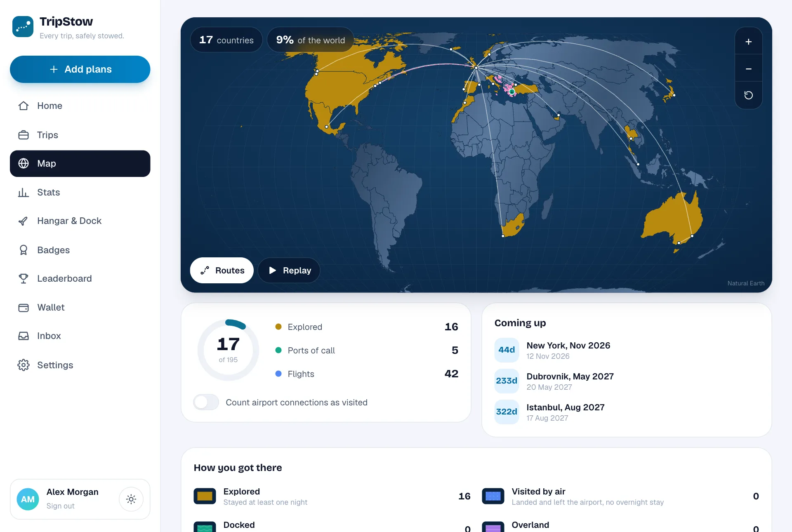Open the Istanbul, Aug 2027 trip
The width and height of the screenshot is (792, 532).
click(x=627, y=412)
